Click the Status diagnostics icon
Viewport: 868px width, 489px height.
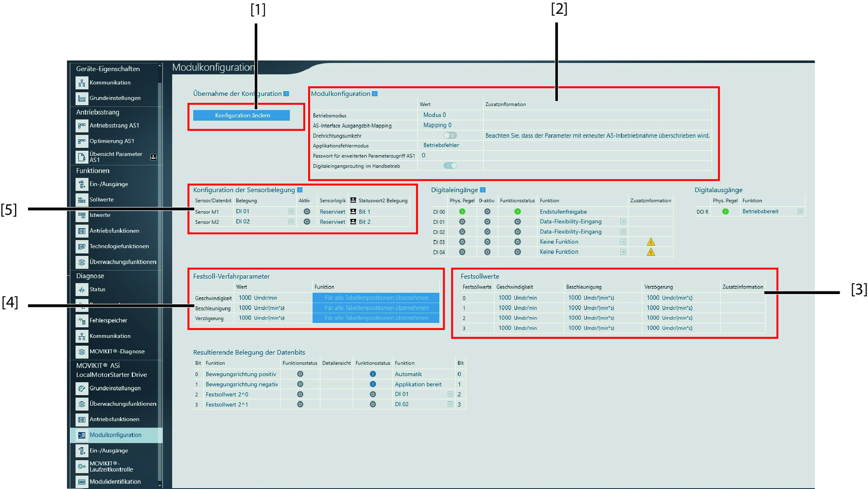pos(82,289)
